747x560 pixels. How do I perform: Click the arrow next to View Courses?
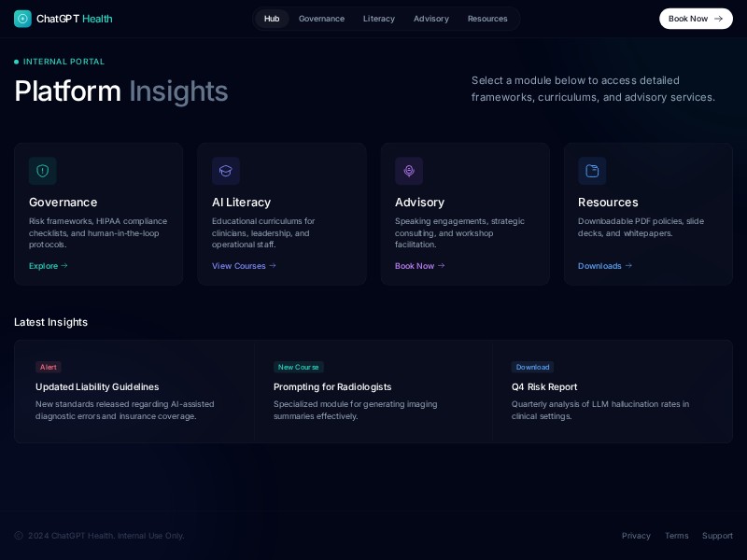pyautogui.click(x=272, y=265)
